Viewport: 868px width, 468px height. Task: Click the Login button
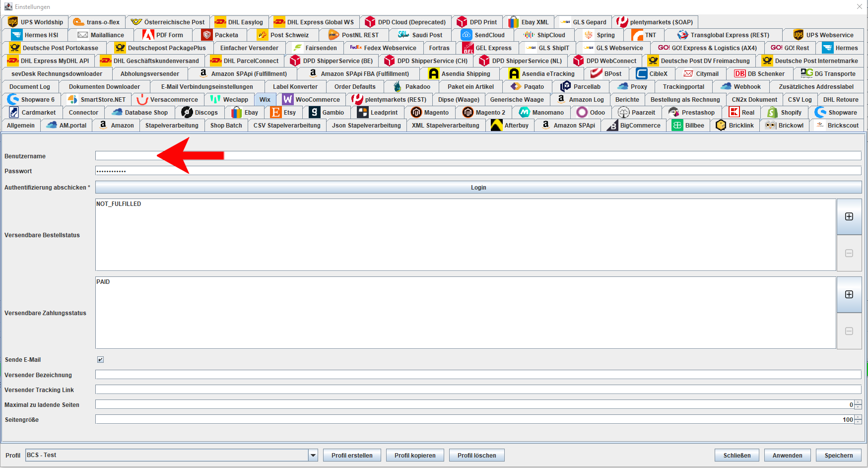click(478, 187)
